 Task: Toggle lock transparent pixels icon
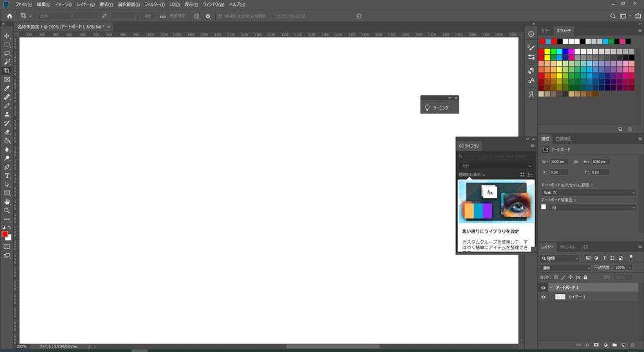coord(556,278)
